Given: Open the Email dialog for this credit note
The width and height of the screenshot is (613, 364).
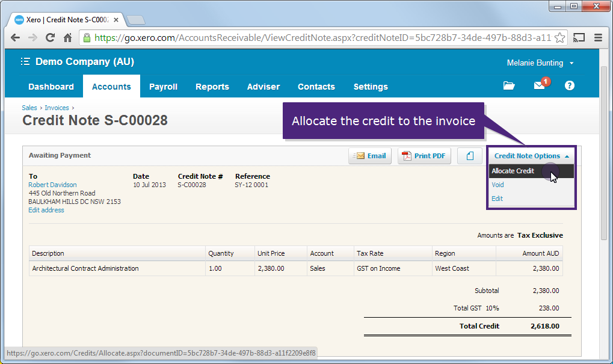Looking at the screenshot, I should [369, 155].
